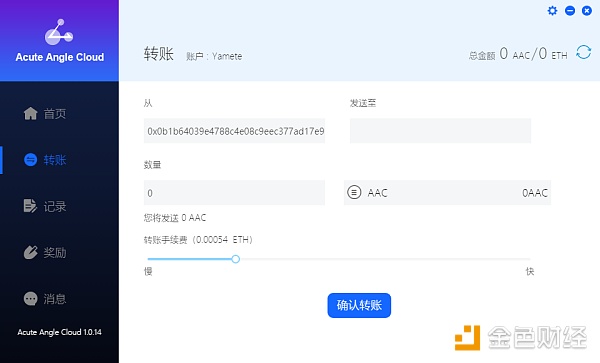This screenshot has width=600, height=363.
Task: Click the message bubble icon beside 消息
Action: coord(31,298)
